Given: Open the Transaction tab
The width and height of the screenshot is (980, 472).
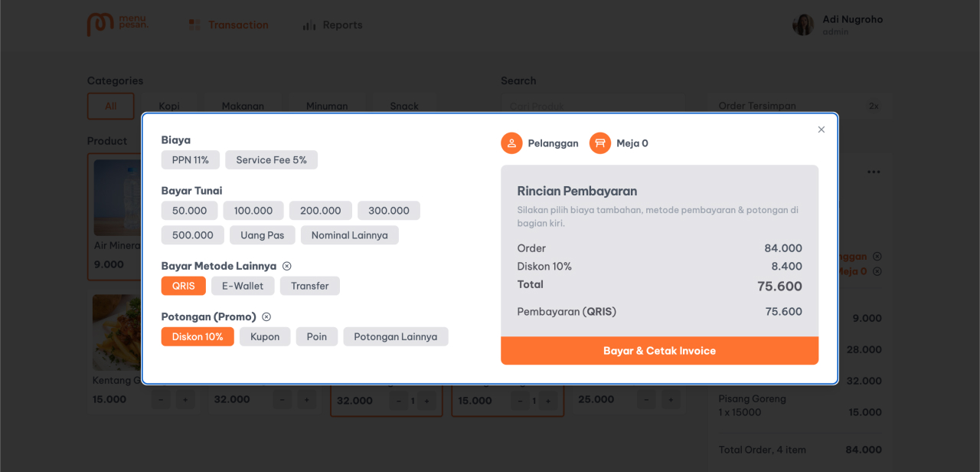Looking at the screenshot, I should pyautogui.click(x=229, y=25).
